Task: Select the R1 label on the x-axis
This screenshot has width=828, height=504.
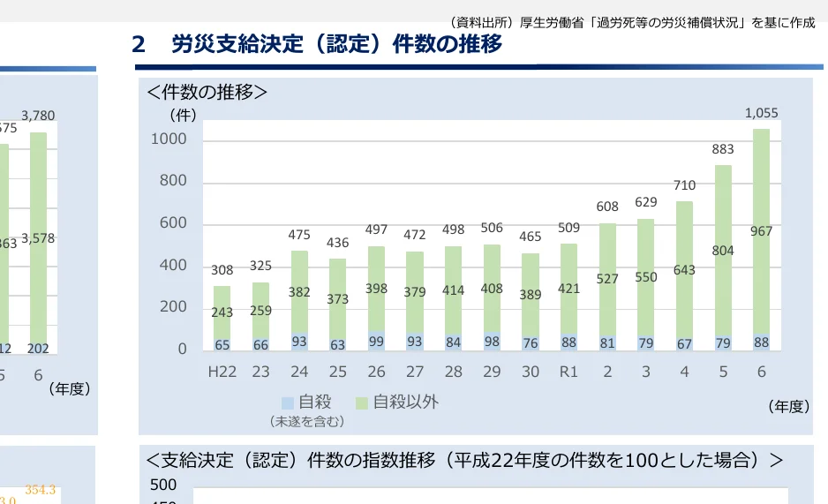Action: point(568,372)
